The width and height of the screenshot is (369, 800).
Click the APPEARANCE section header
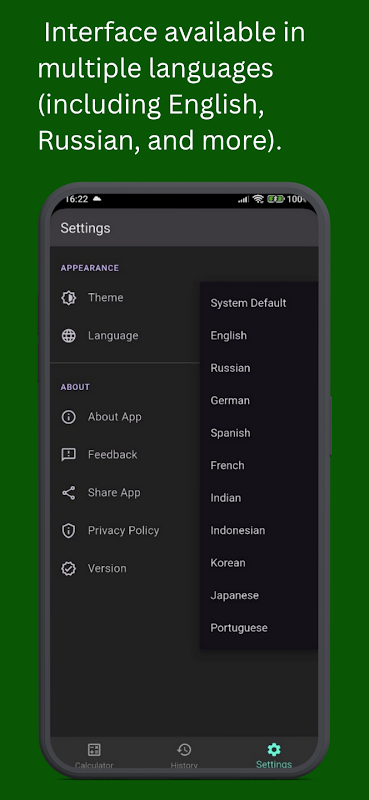coord(90,268)
